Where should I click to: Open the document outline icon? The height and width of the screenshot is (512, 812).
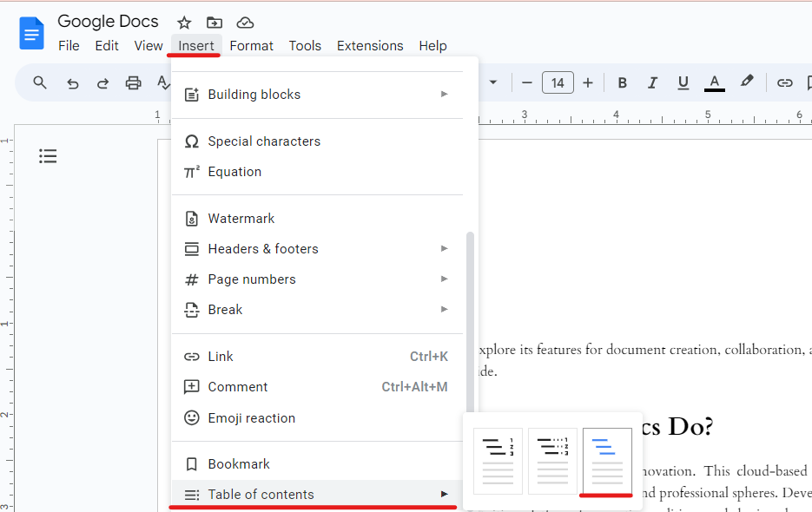[48, 156]
